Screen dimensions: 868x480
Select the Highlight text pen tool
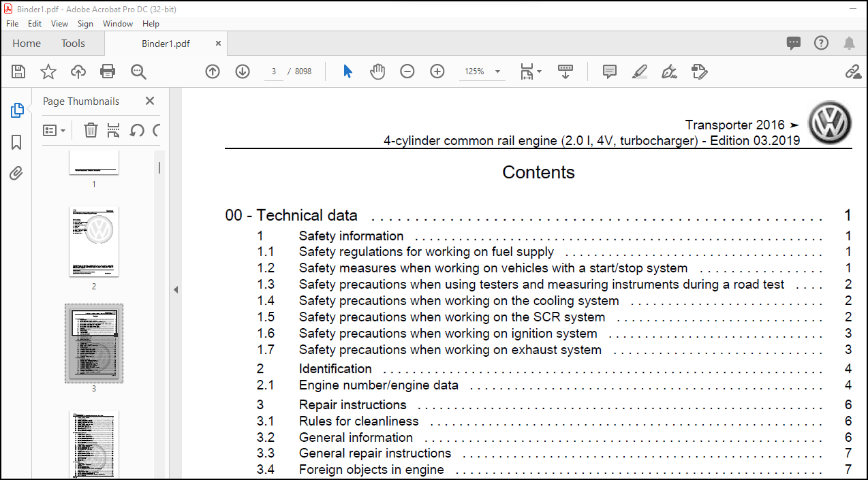tap(639, 71)
